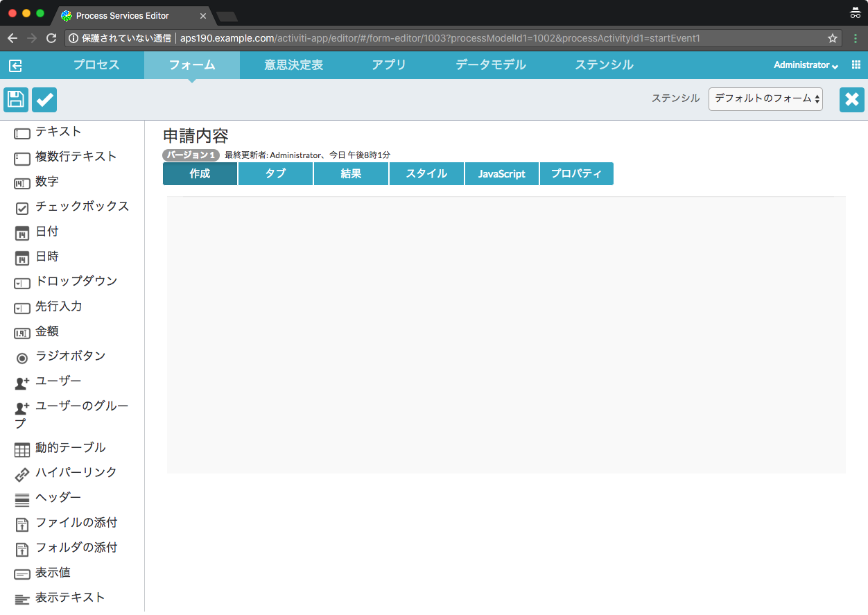
Task: Close the Process Services Editor browser tab
Action: [x=203, y=15]
